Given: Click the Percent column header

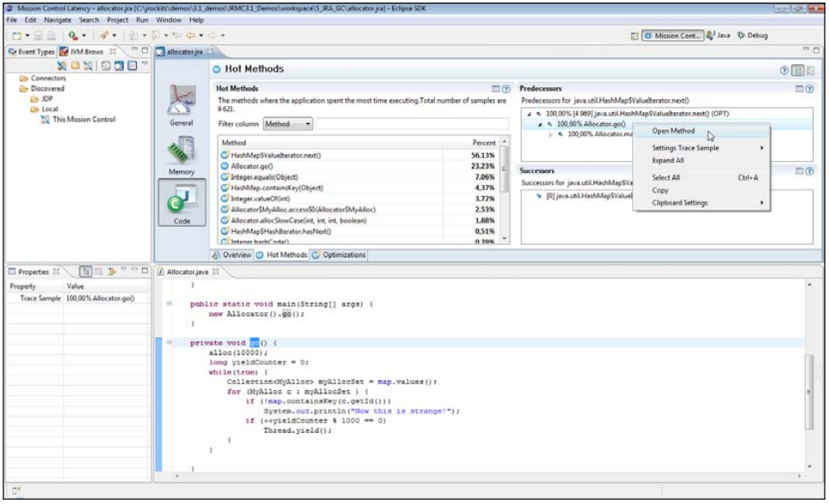Looking at the screenshot, I should click(x=472, y=143).
